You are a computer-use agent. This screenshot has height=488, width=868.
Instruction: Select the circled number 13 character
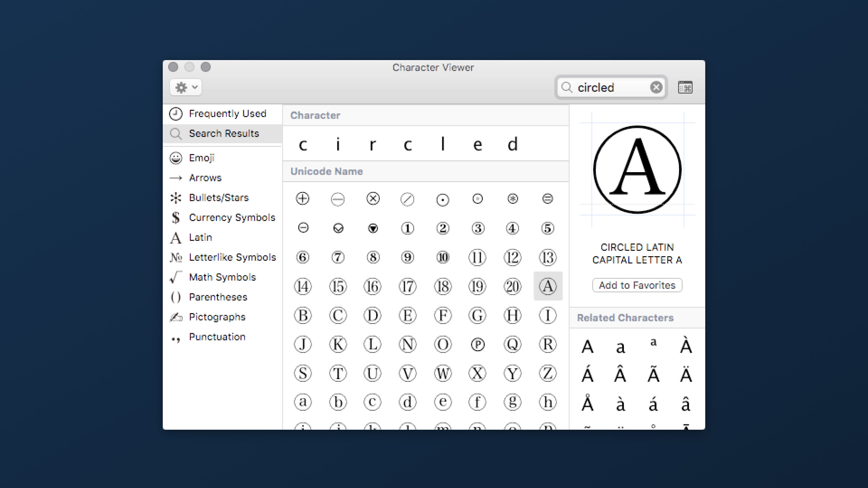[547, 258]
